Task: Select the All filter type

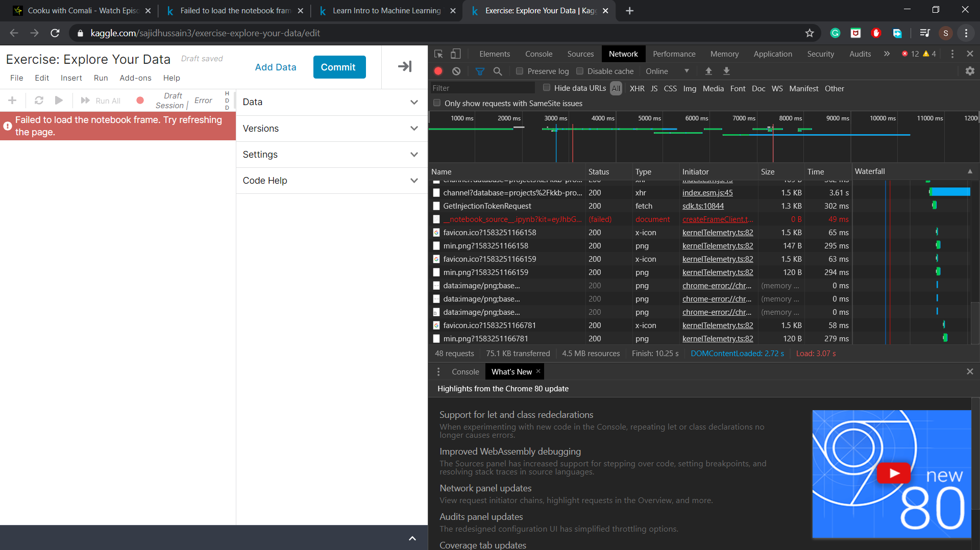Action: (x=616, y=89)
